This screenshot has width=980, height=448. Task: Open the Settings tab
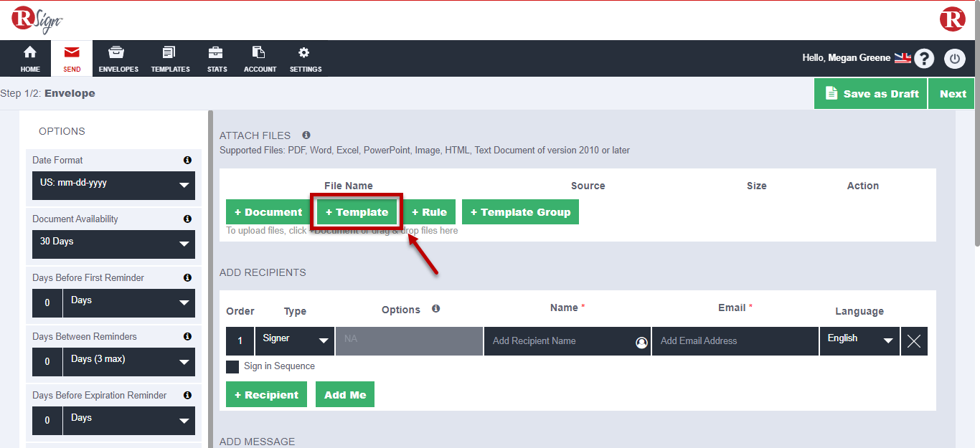(x=305, y=59)
